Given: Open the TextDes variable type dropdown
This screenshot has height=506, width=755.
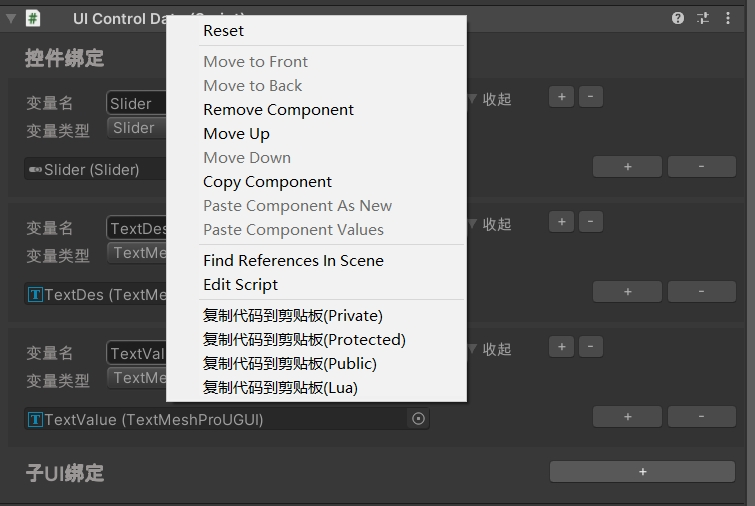Looking at the screenshot, I should coord(137,253).
